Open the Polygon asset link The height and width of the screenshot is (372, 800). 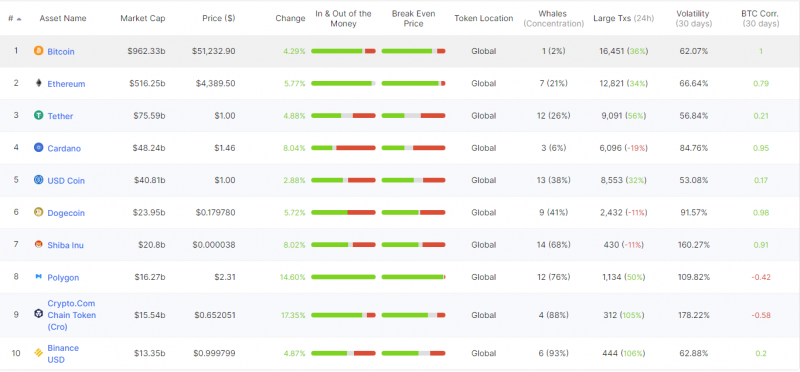click(63, 278)
